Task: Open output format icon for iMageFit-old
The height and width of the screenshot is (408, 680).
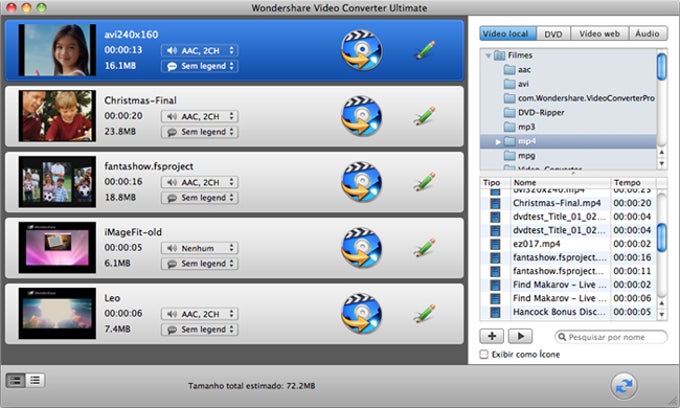Action: point(362,248)
